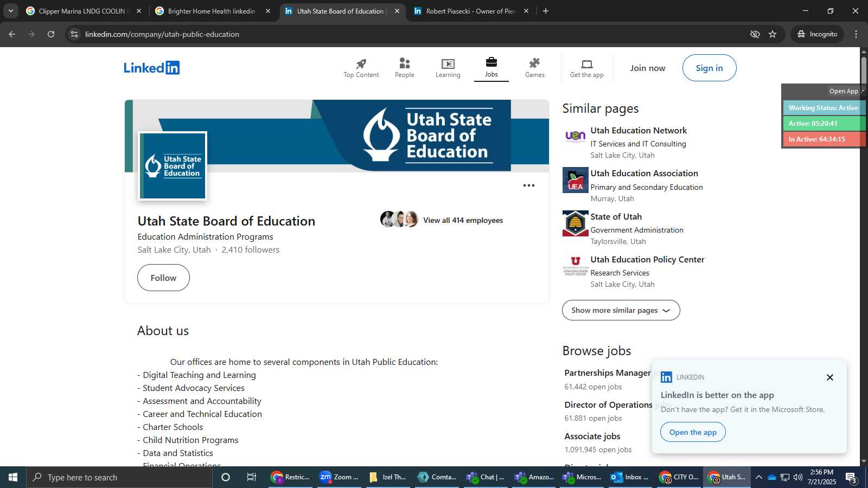View all 414 employees link
Image resolution: width=868 pixels, height=488 pixels.
(463, 220)
